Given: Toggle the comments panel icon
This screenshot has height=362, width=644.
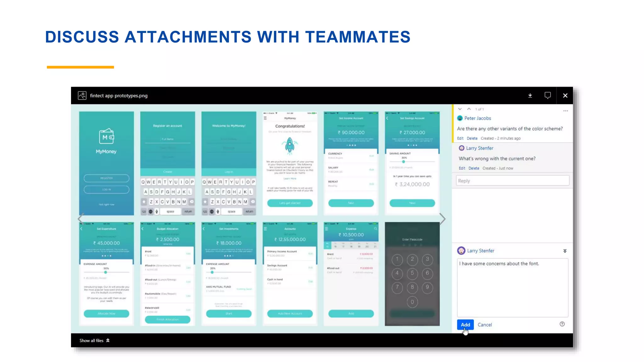Looking at the screenshot, I should point(547,96).
